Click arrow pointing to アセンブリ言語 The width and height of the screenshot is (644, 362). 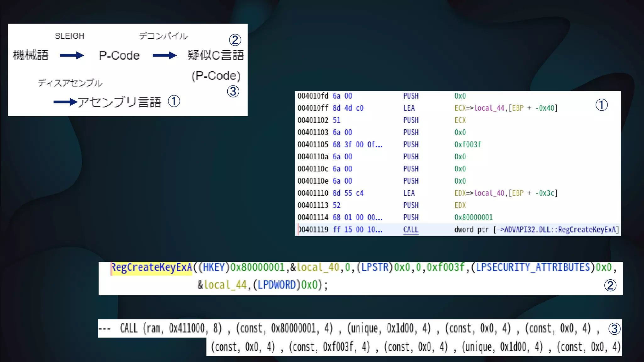coord(65,102)
